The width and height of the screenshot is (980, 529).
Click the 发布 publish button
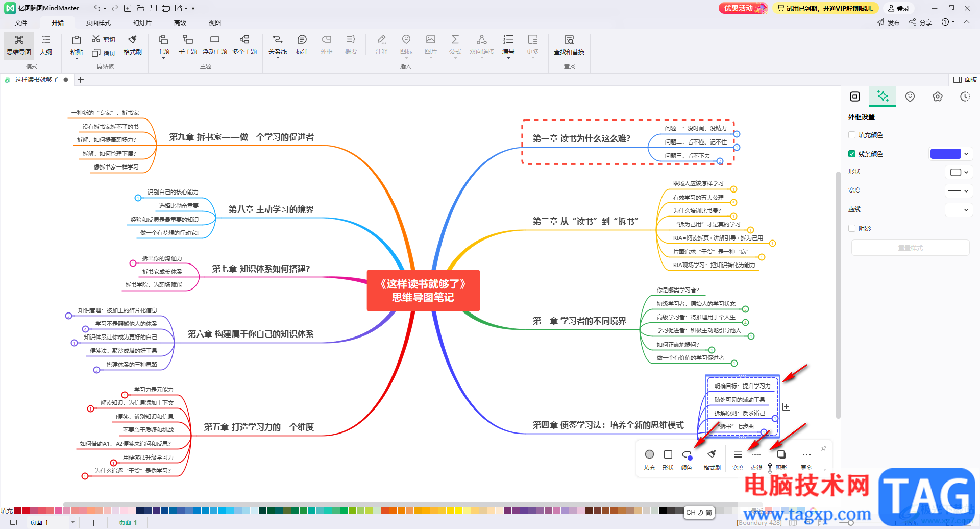(889, 22)
